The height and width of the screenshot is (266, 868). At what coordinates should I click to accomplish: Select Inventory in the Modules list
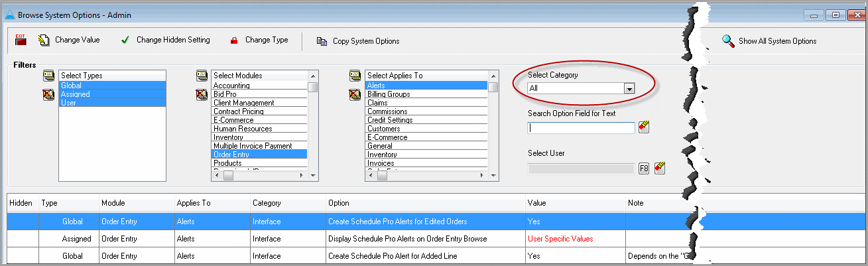(x=259, y=137)
